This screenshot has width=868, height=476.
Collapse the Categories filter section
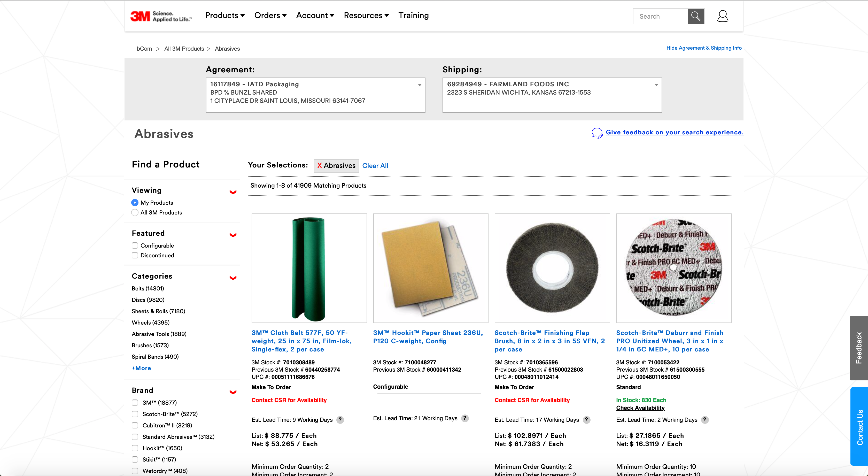[x=233, y=278]
